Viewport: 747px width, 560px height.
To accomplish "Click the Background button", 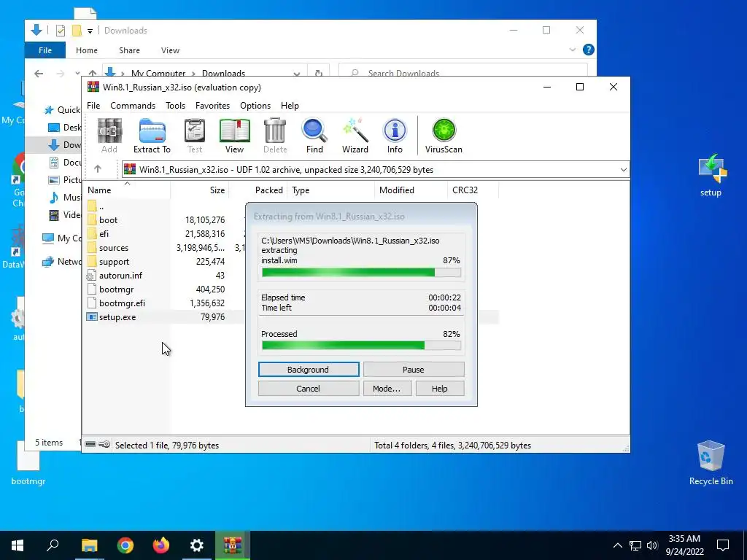I will pyautogui.click(x=309, y=370).
